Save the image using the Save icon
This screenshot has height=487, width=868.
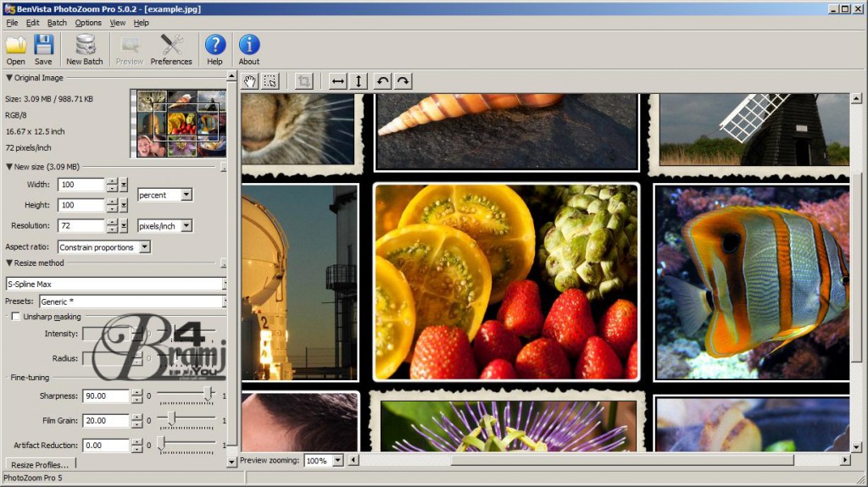[x=43, y=50]
